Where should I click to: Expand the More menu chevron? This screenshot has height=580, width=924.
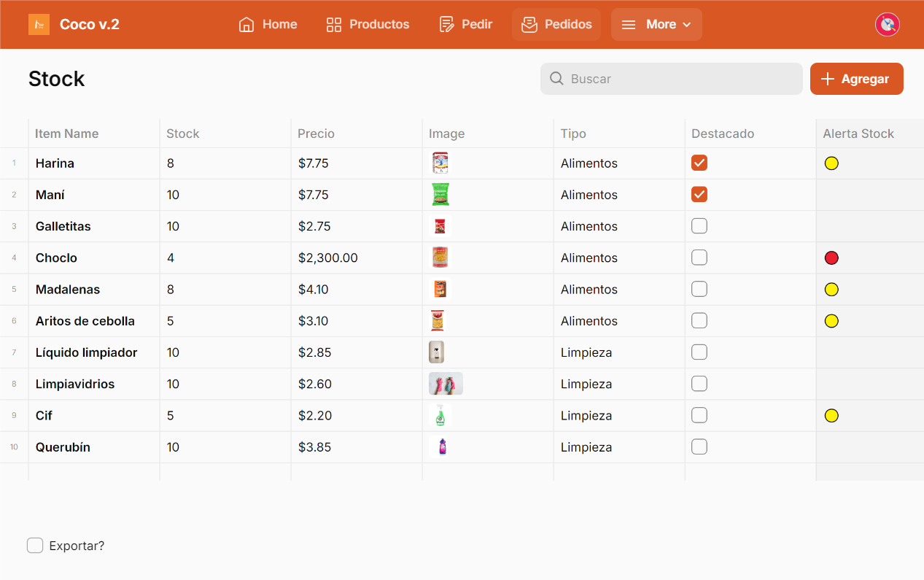pos(687,25)
